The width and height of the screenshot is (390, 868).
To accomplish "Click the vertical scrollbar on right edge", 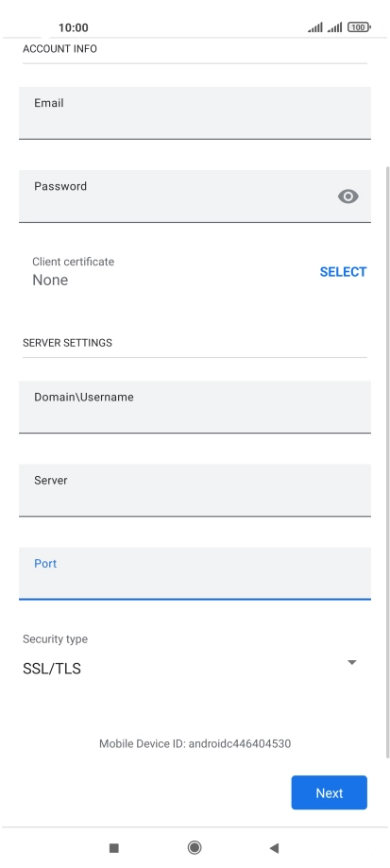I will point(387,462).
